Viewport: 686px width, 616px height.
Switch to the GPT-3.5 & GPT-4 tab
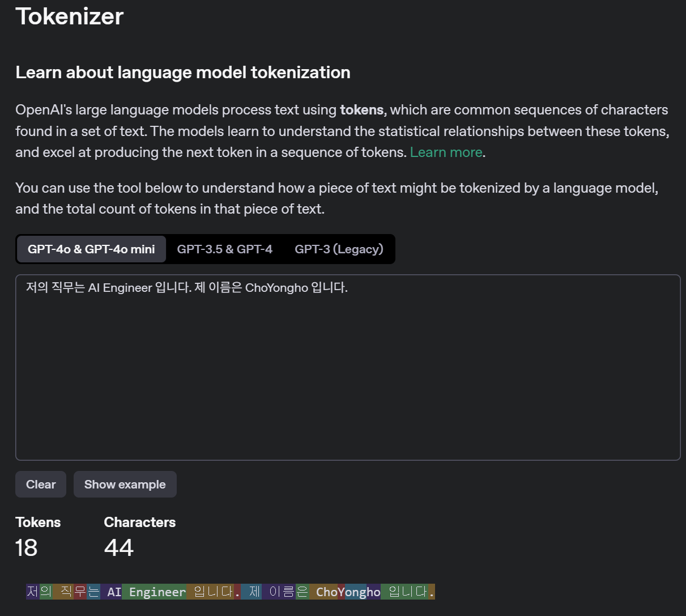(x=224, y=249)
